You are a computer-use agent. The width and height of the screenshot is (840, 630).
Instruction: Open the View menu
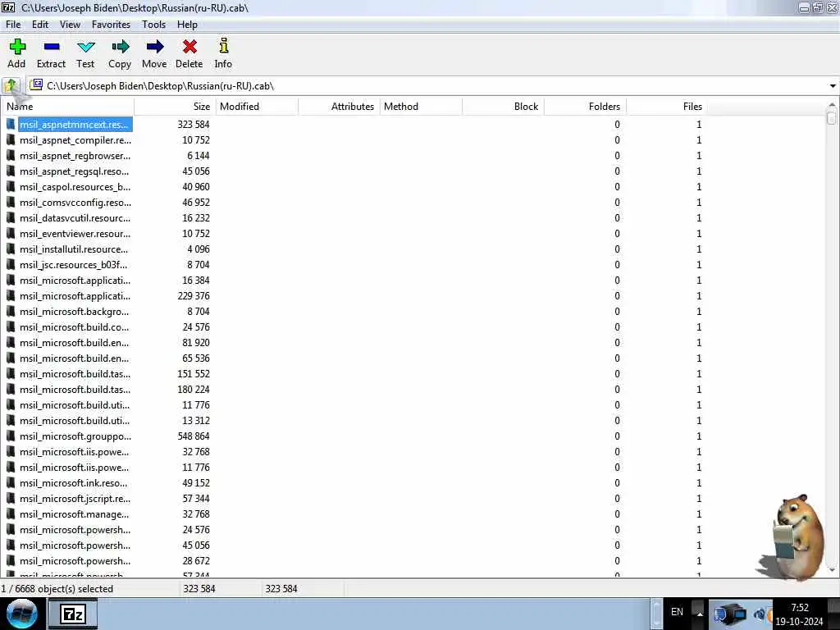(x=71, y=25)
